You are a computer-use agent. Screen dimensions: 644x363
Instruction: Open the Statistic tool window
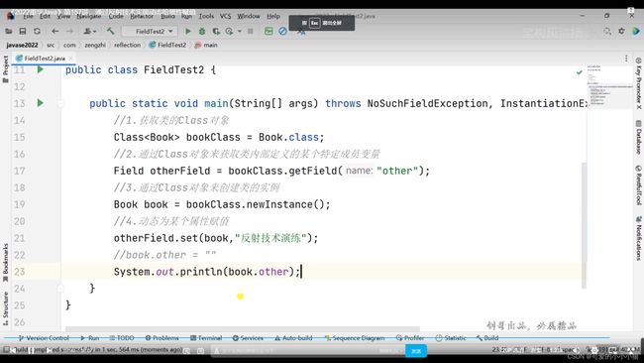451,338
